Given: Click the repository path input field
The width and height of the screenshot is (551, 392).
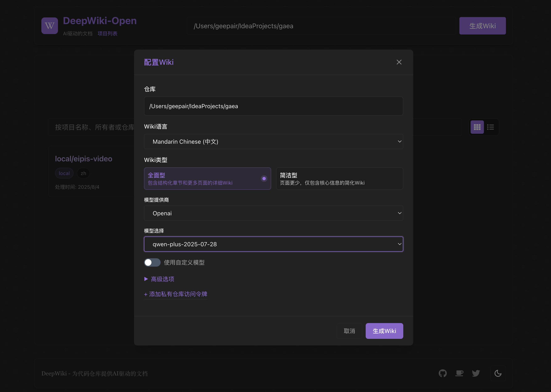Looking at the screenshot, I should point(273,106).
